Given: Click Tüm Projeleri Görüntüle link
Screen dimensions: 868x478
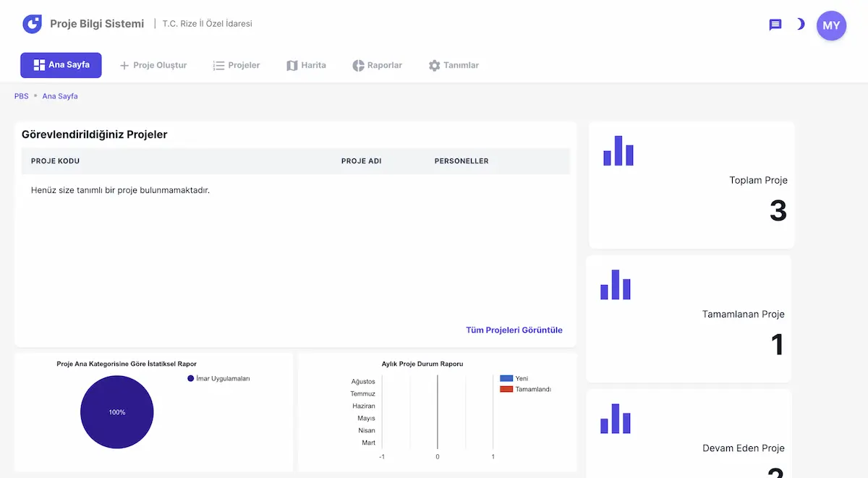Looking at the screenshot, I should click(x=514, y=330).
